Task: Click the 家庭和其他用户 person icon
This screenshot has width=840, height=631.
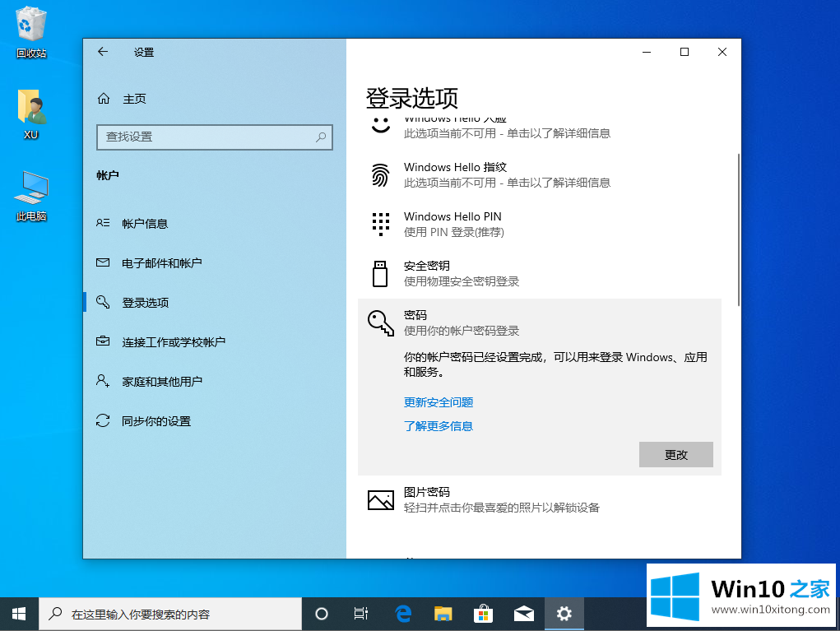Action: (103, 381)
